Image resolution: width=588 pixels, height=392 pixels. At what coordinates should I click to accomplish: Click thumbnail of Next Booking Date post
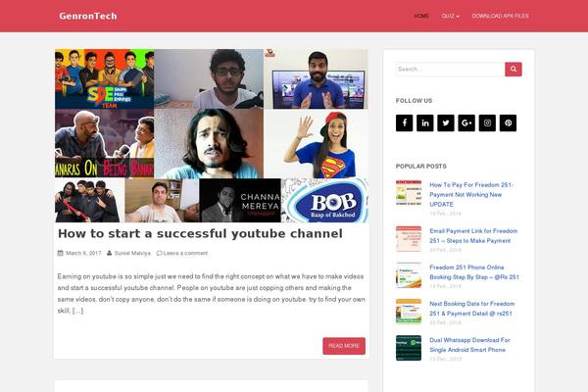(409, 312)
